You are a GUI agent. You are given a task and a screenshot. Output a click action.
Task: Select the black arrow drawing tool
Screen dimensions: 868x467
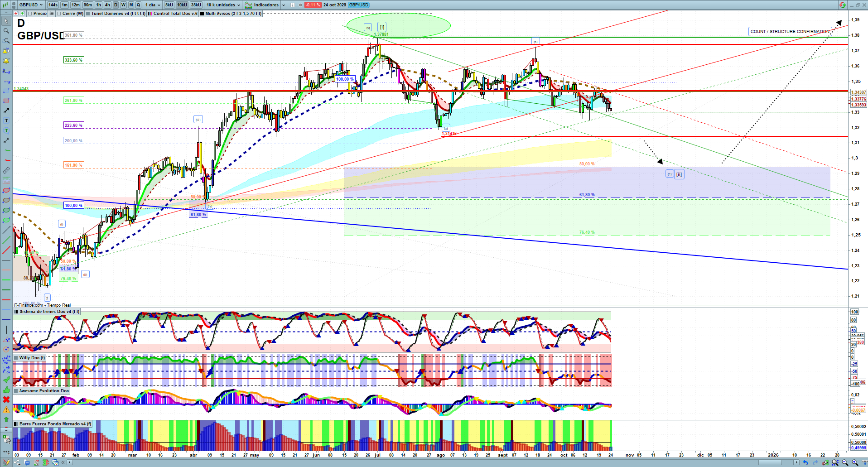6,111
